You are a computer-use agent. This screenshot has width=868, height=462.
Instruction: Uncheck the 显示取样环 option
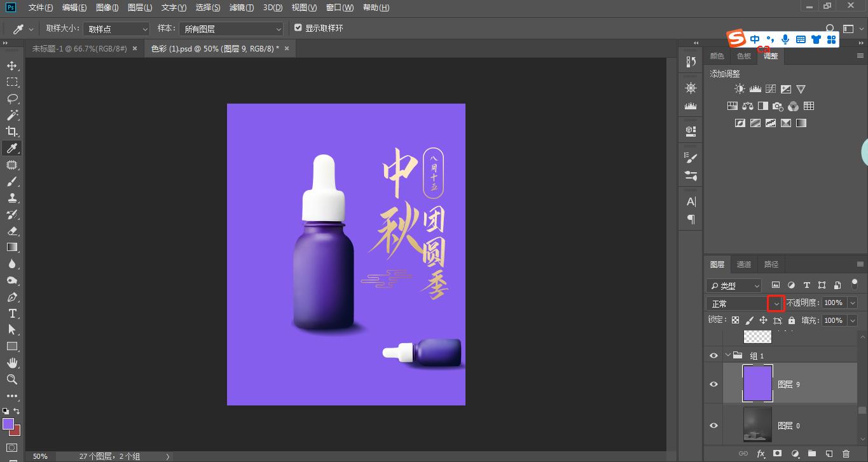[x=298, y=27]
